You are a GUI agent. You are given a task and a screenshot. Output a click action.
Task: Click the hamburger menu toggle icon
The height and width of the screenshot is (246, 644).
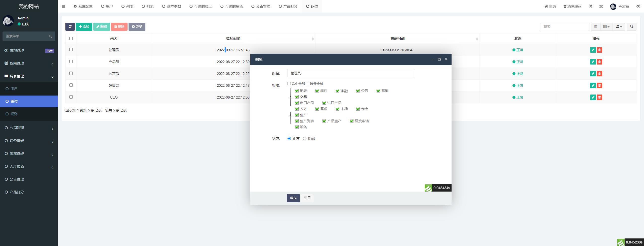click(x=63, y=6)
